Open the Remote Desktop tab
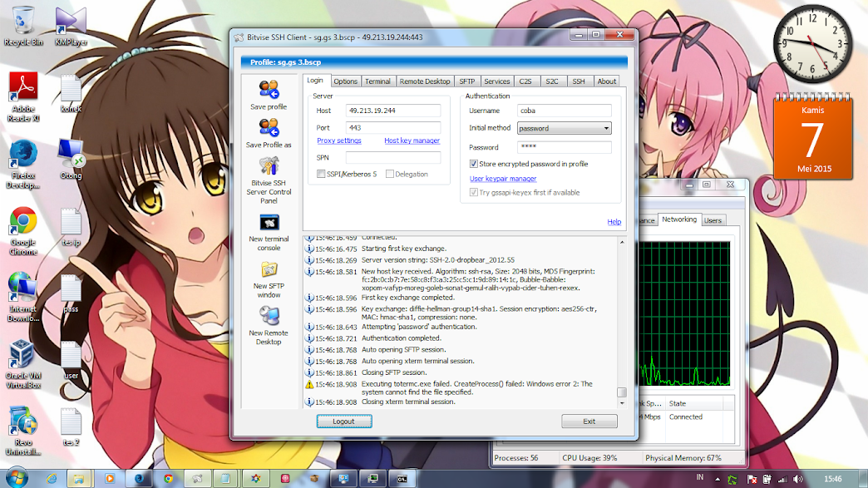868x488 pixels. pyautogui.click(x=425, y=81)
